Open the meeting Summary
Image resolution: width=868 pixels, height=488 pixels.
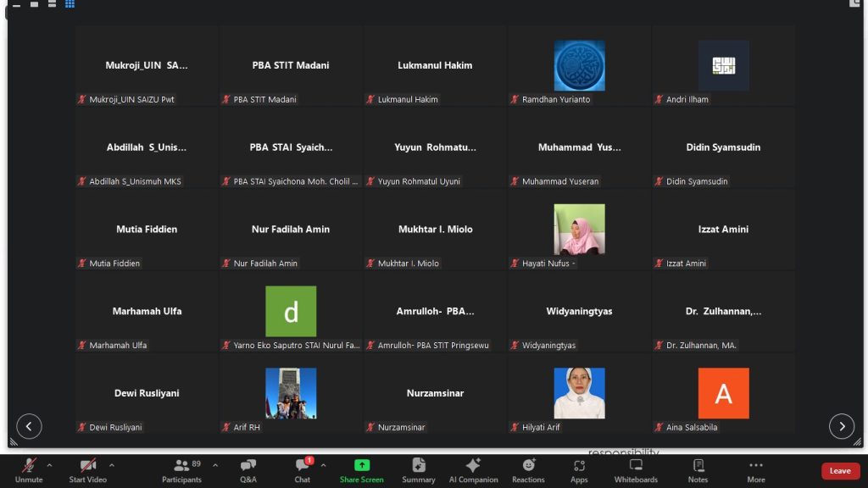click(418, 470)
